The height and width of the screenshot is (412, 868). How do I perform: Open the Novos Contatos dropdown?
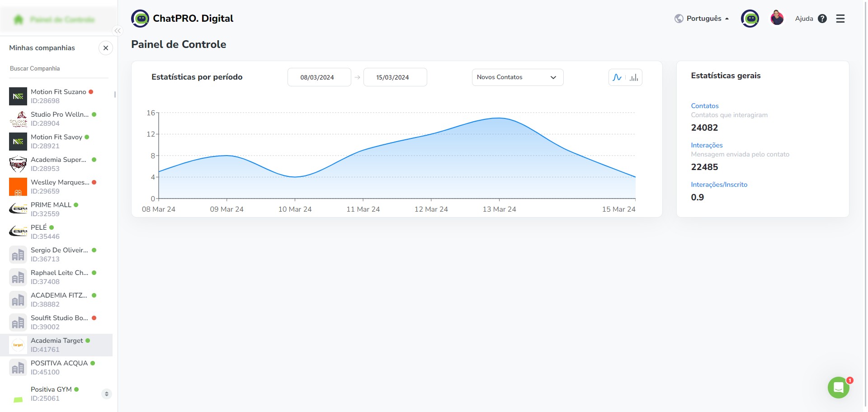(518, 77)
